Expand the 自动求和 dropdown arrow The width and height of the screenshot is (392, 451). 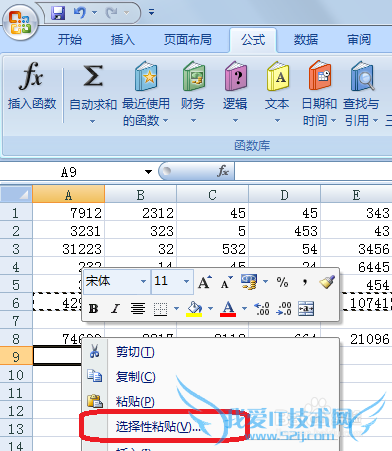(93, 121)
